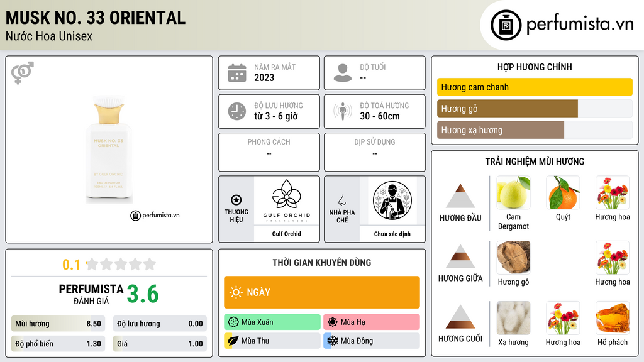Click the 0.1 user rating number
The image size is (644, 362).
(71, 265)
